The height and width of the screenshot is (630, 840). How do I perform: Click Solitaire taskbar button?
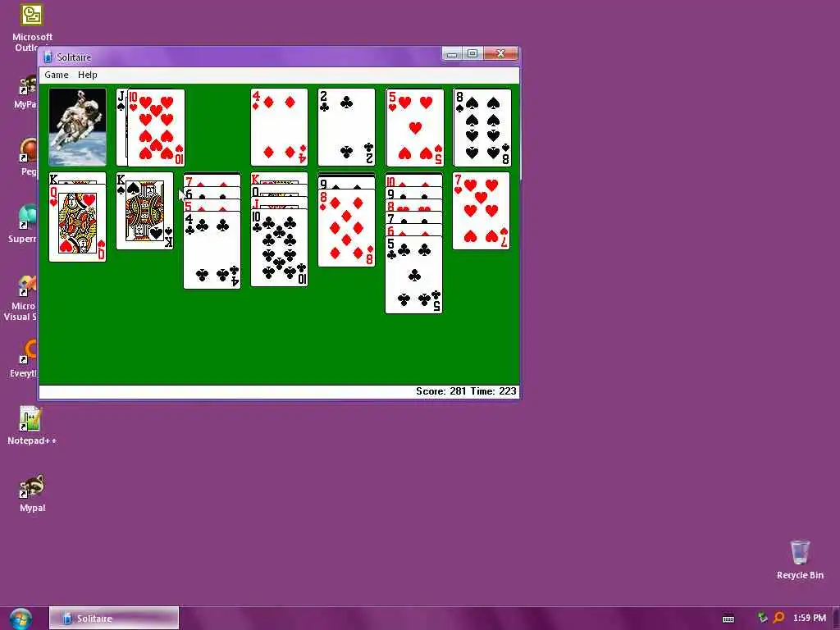point(114,619)
